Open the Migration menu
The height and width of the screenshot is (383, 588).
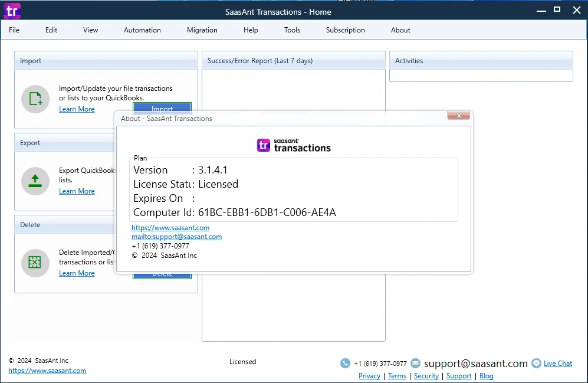(202, 30)
